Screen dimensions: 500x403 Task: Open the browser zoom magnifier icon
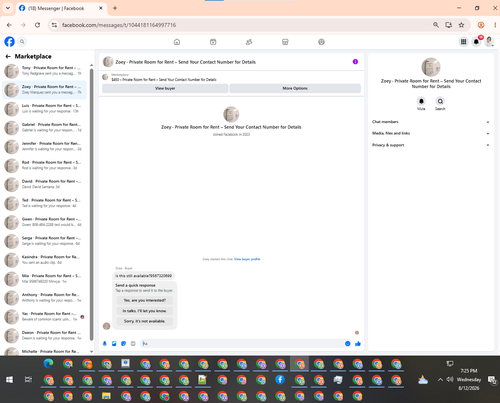coord(436,25)
